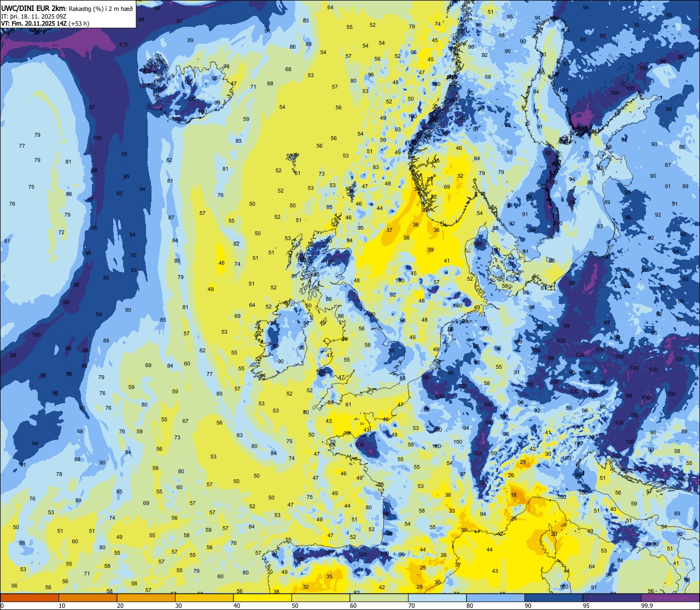Screen dimensions: 700x610
Task: Click the parameter text Rakastig (%) í 2 m hæð
Action: (101, 9)
